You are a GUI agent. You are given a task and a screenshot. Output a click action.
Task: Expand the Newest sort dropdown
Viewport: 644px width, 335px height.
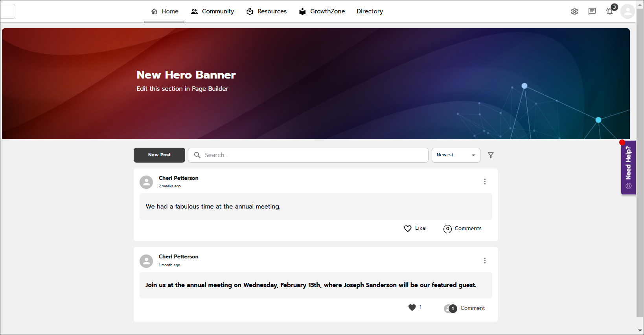point(456,155)
